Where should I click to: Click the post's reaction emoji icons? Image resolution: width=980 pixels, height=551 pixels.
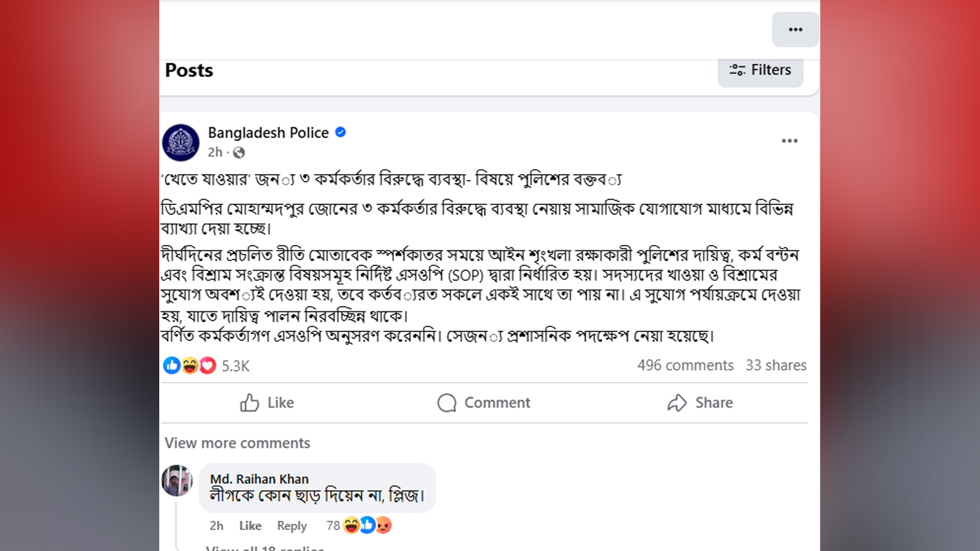tap(189, 366)
